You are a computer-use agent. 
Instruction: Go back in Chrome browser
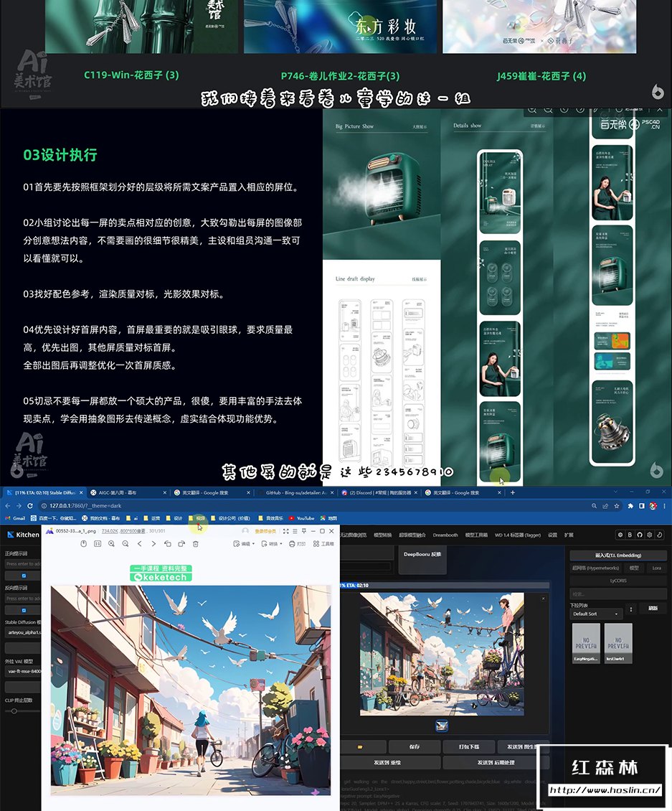pyautogui.click(x=8, y=506)
